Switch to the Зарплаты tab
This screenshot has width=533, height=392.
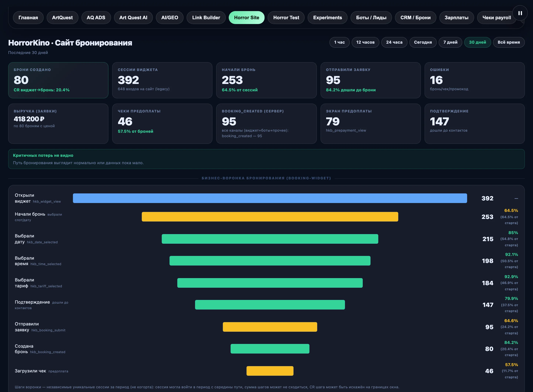point(457,18)
